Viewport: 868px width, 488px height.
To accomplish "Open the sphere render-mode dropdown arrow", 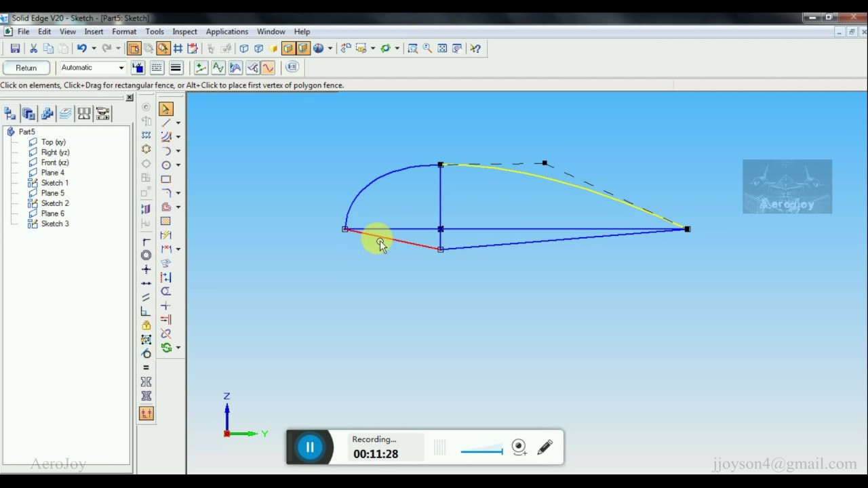I will pyautogui.click(x=330, y=48).
